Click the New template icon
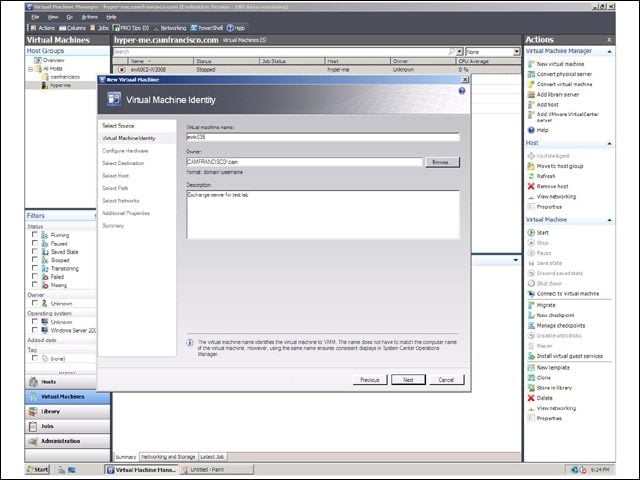640x480 pixels. (x=531, y=368)
